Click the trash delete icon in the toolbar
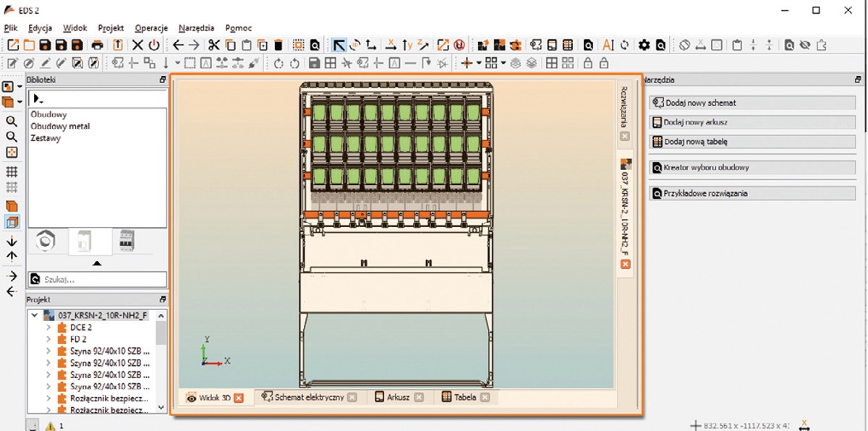The image size is (868, 431). point(278,45)
